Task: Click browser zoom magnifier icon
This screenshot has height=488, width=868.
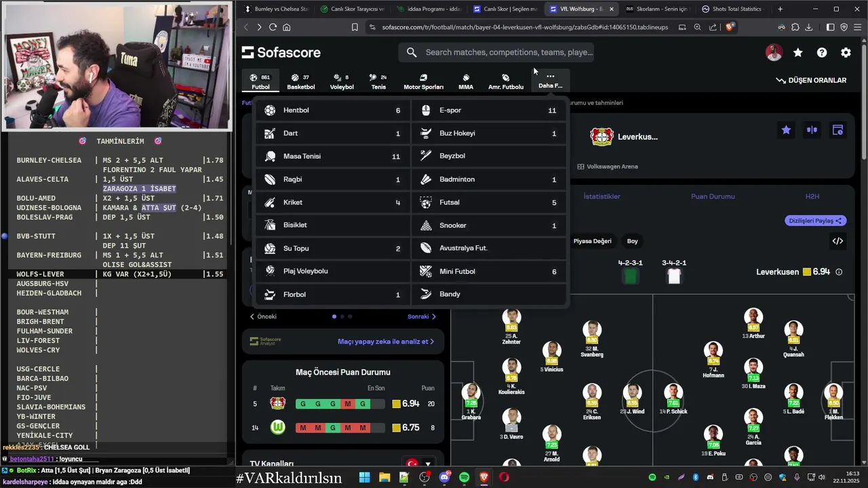Action: click(698, 27)
